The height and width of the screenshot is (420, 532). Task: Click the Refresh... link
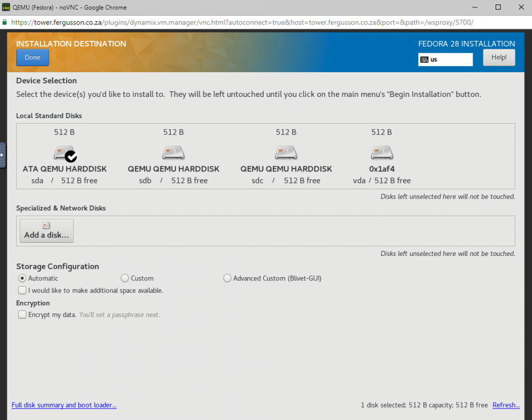click(x=506, y=405)
